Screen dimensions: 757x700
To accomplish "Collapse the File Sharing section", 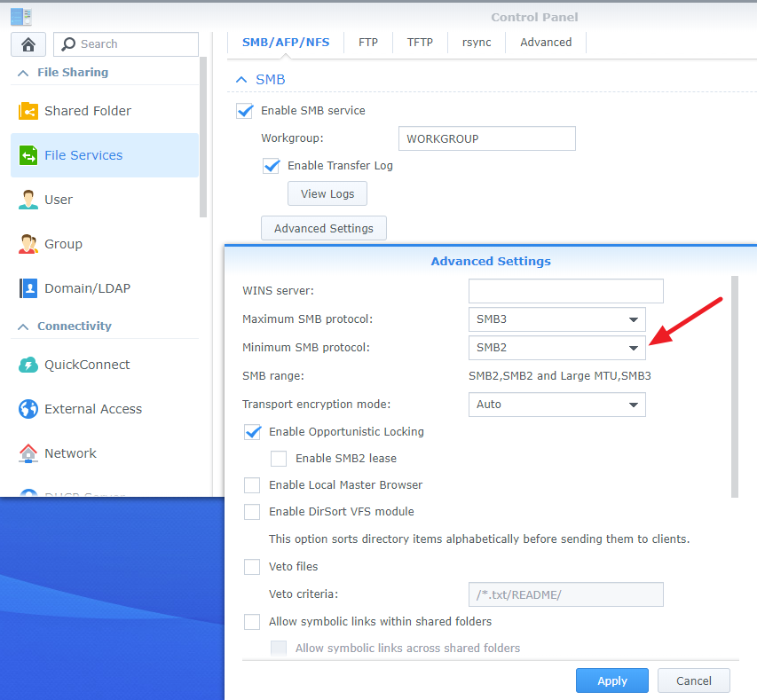I will [x=23, y=73].
